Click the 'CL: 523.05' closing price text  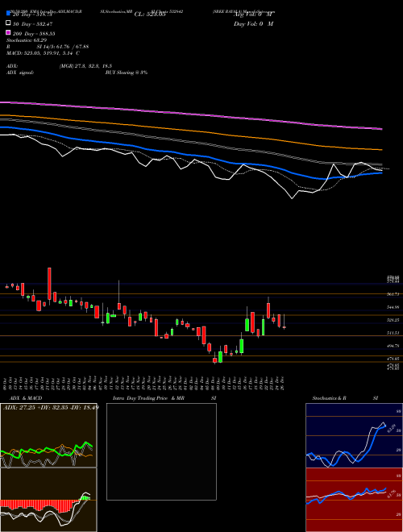pos(150,15)
